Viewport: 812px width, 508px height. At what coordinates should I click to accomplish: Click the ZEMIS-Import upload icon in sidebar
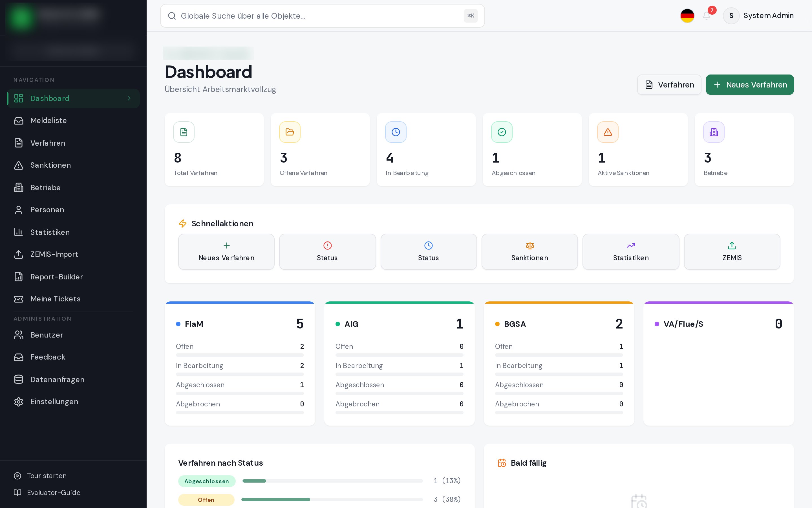click(x=18, y=254)
